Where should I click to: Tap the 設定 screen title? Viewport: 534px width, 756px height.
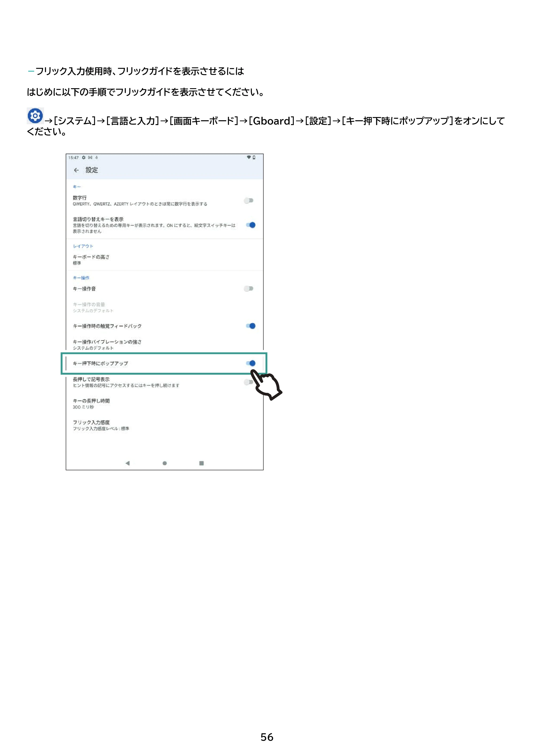pyautogui.click(x=92, y=170)
